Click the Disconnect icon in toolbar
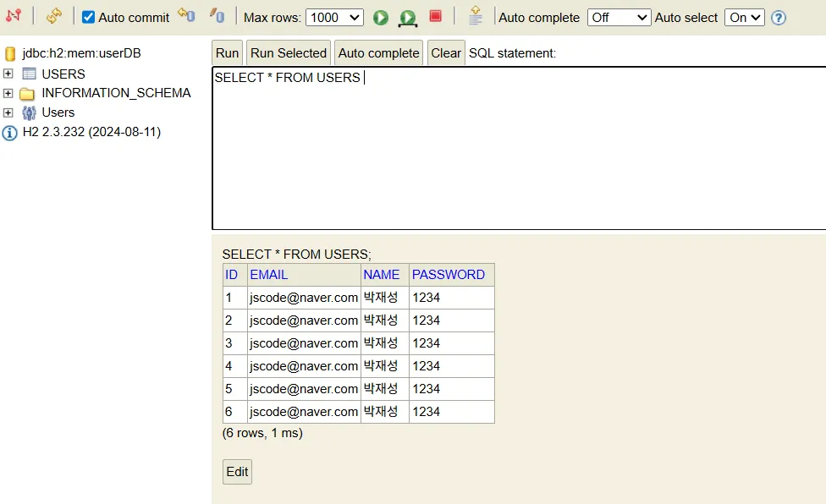The image size is (826, 504). (14, 16)
